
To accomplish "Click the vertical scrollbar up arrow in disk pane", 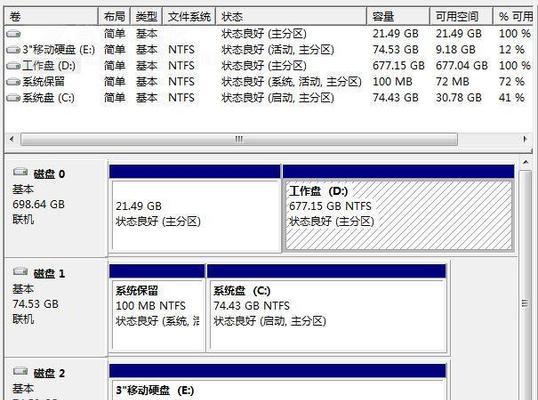I will [526, 162].
